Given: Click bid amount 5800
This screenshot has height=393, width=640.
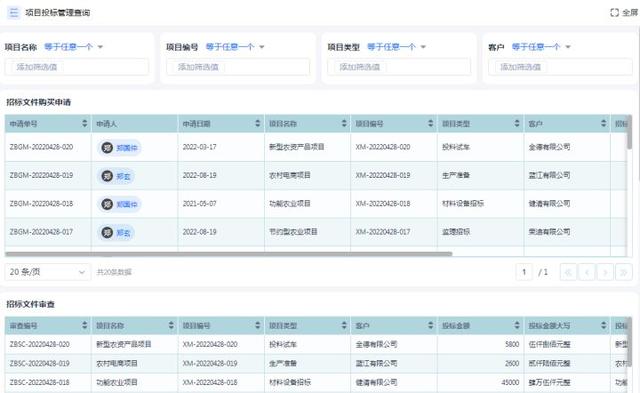Looking at the screenshot, I should coord(512,344).
